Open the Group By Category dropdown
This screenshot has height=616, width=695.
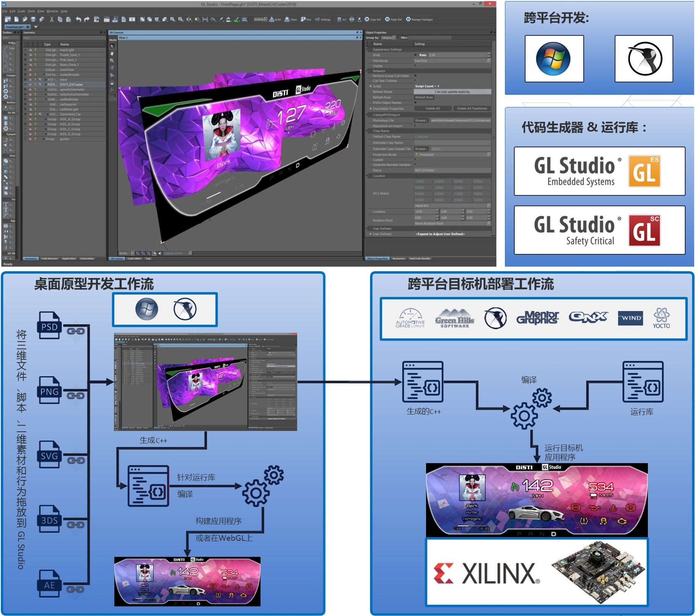tap(389, 38)
